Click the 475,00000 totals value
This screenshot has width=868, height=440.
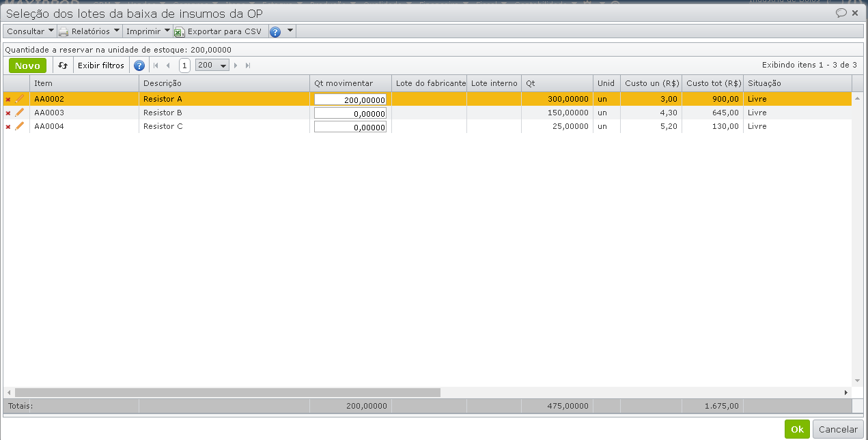coord(568,406)
